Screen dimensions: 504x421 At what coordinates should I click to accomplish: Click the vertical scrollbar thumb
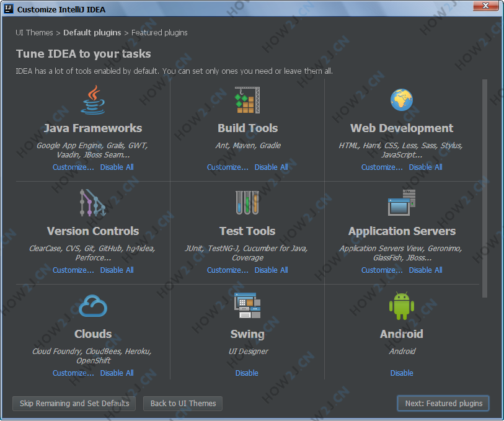click(x=484, y=188)
